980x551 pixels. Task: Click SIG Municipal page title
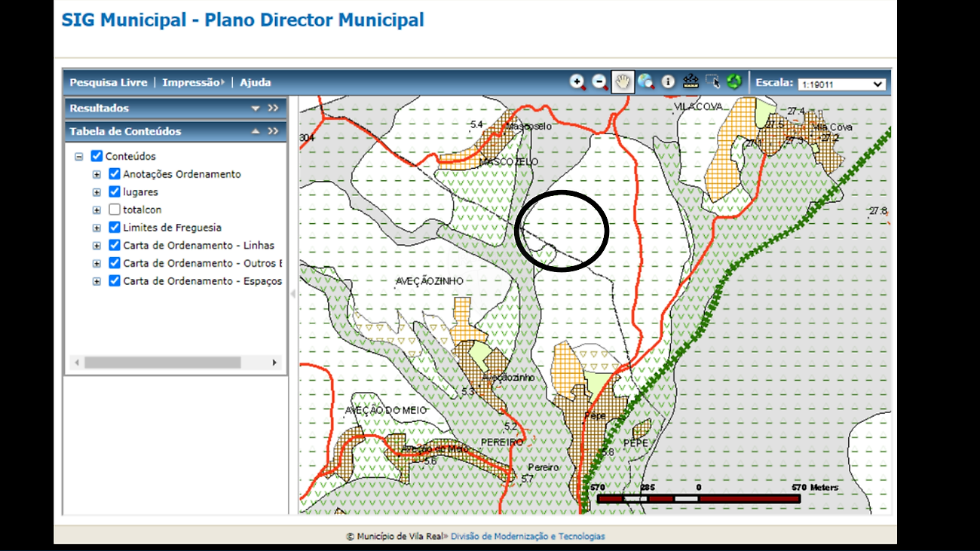[243, 20]
